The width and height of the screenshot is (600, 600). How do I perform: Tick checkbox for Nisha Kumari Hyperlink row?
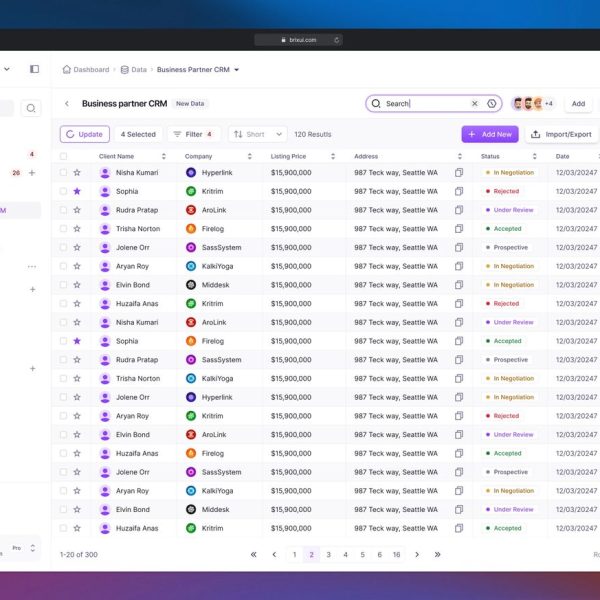point(64,173)
